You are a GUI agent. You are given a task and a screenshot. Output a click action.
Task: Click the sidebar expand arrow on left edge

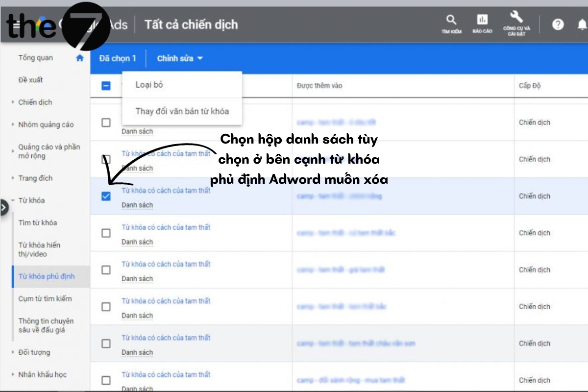4,207
